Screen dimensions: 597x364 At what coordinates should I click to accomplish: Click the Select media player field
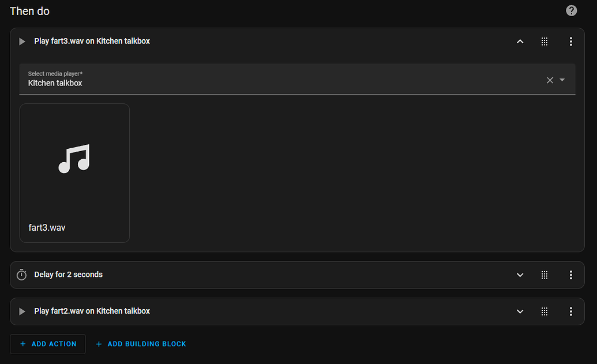coord(277,79)
